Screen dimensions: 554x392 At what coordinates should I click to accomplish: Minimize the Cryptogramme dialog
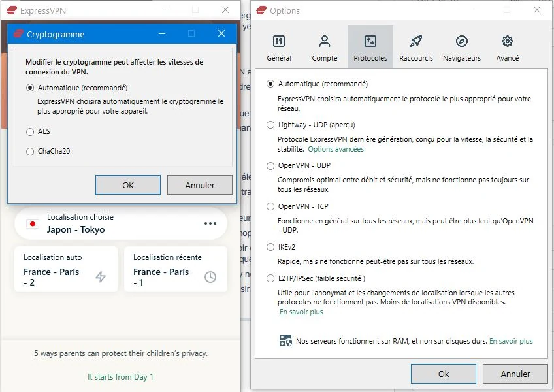(162, 33)
